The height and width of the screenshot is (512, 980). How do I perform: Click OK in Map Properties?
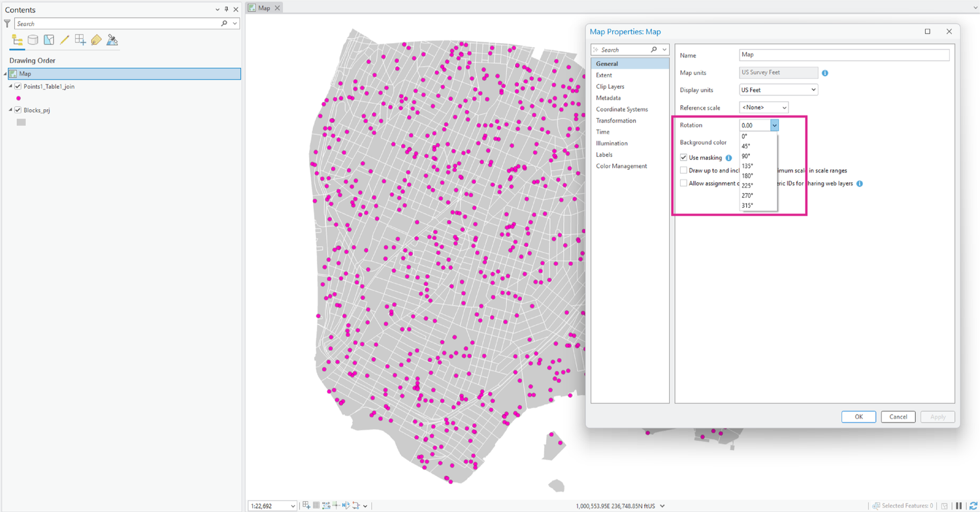coord(858,417)
